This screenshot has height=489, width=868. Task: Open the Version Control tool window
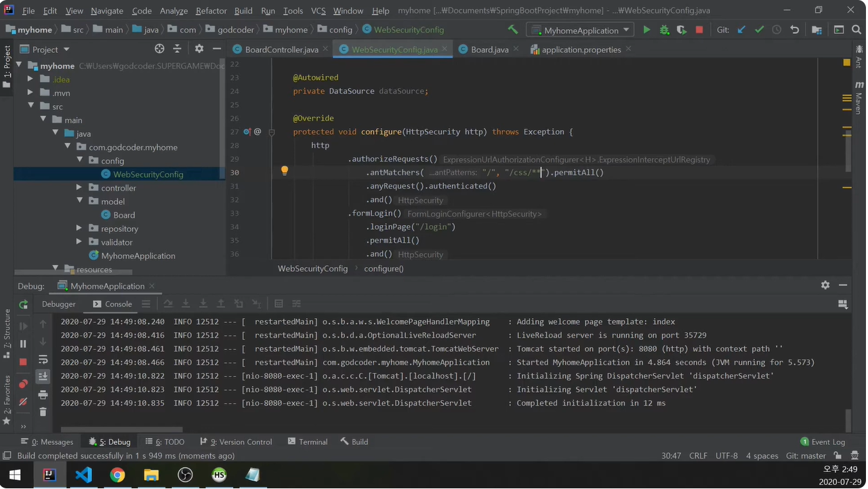coord(236,442)
